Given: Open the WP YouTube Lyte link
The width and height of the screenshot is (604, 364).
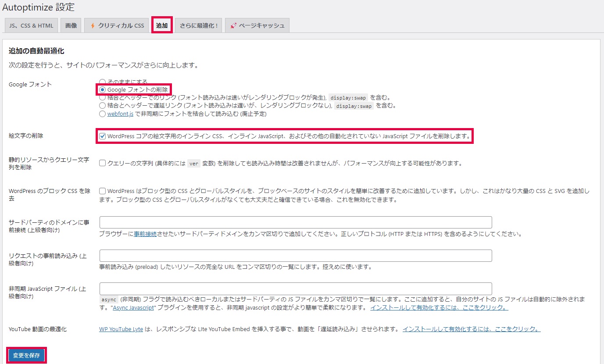Looking at the screenshot, I should (x=121, y=329).
